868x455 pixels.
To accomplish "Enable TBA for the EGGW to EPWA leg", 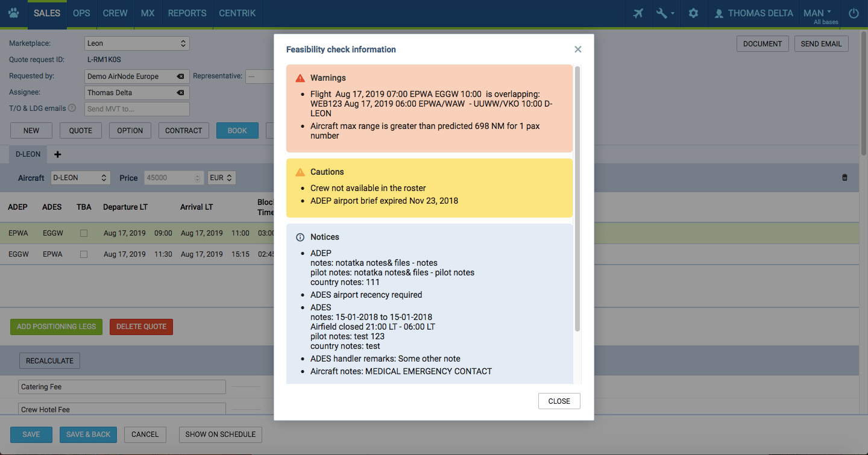I will (x=83, y=254).
